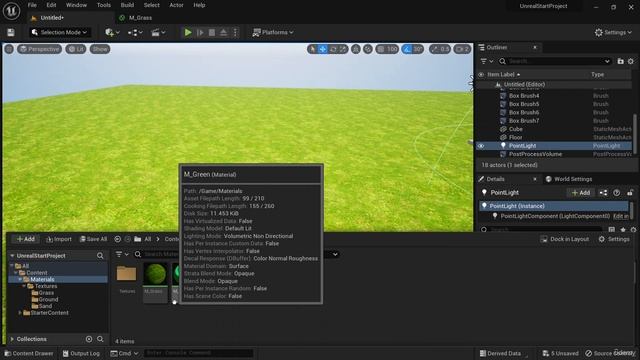Screen dimensions: 640x360
Task: Click the stop simulation square button
Action: 212,33
